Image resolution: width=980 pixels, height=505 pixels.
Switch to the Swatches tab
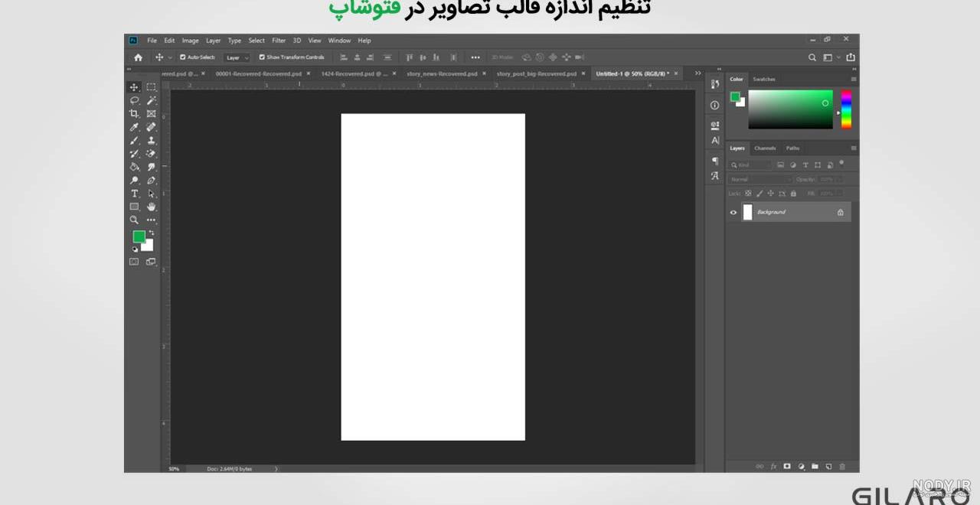pyautogui.click(x=764, y=80)
